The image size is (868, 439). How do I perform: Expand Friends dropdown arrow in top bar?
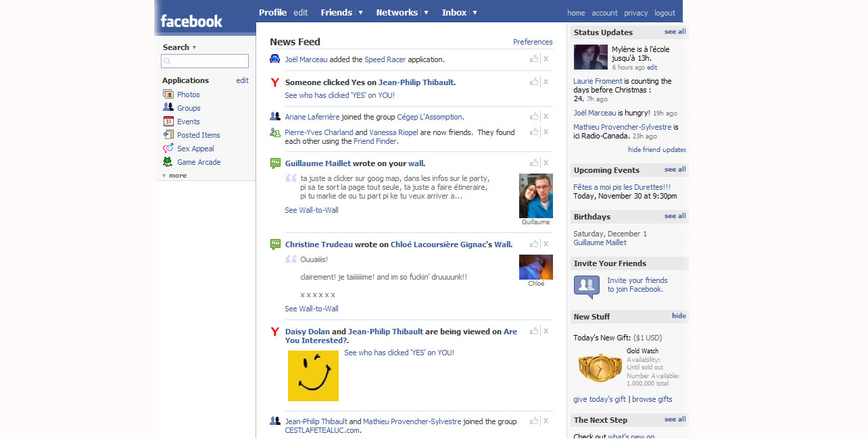coord(360,12)
